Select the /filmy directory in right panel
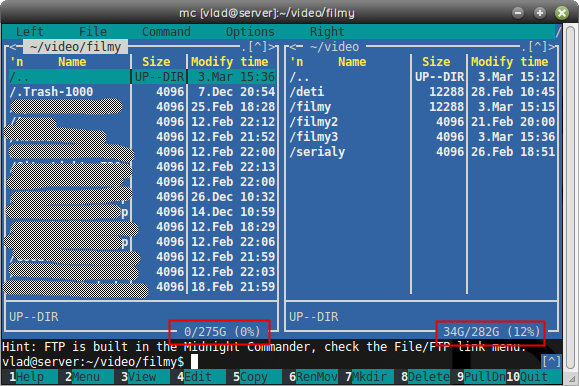 coord(422,107)
